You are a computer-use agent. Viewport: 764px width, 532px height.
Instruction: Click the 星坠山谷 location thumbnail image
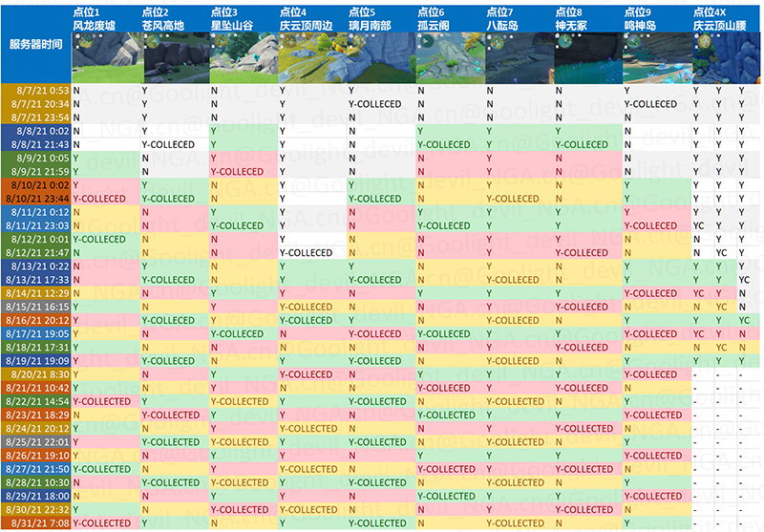point(244,58)
